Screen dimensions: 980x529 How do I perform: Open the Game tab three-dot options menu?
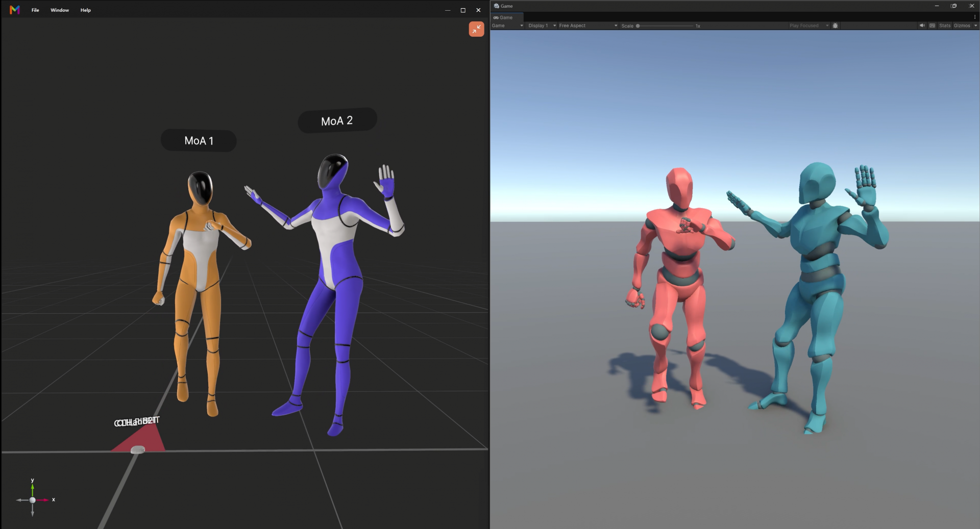coord(975,17)
